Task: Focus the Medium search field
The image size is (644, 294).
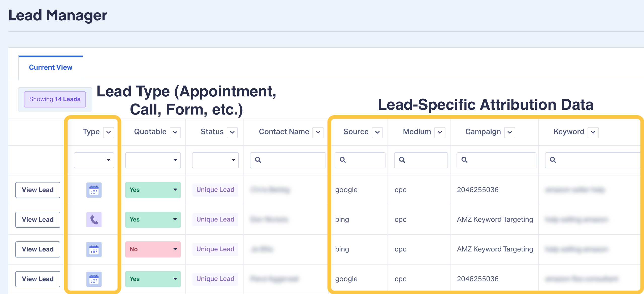Action: pyautogui.click(x=421, y=160)
